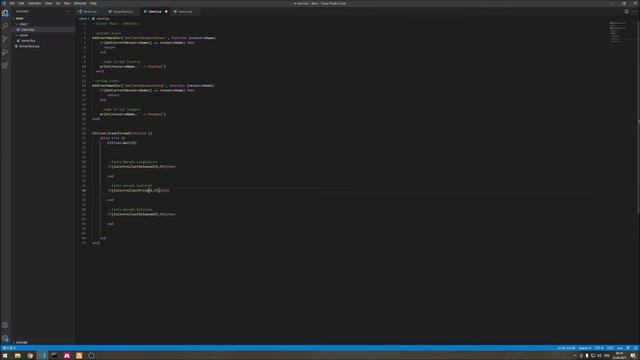Viewport: 640px width, 360px height.
Task: Open the Windows Start menu
Action: [x=5, y=356]
